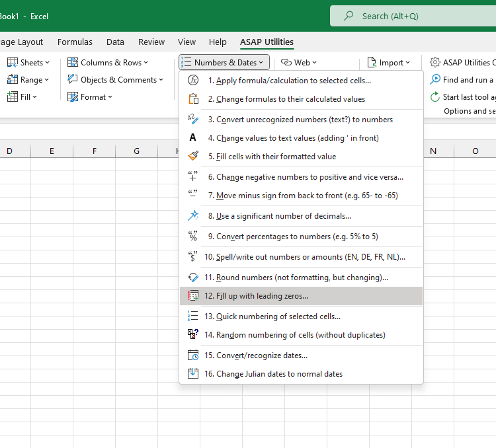Open the Help tab

click(218, 42)
